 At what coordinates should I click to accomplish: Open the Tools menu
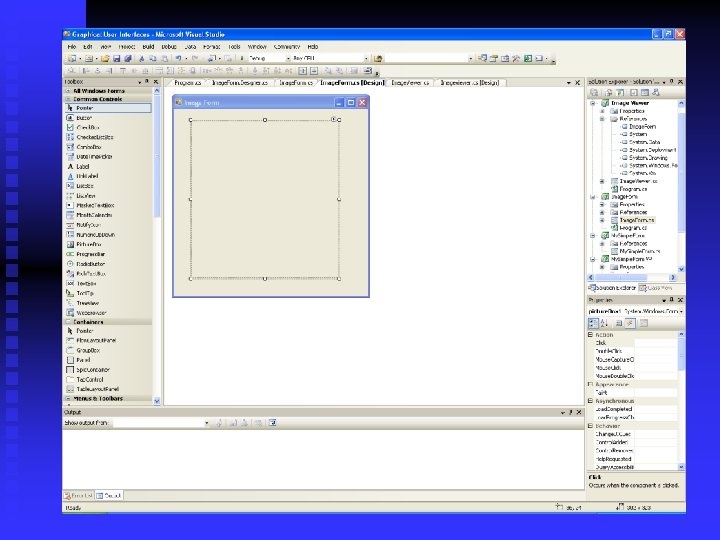tap(234, 47)
